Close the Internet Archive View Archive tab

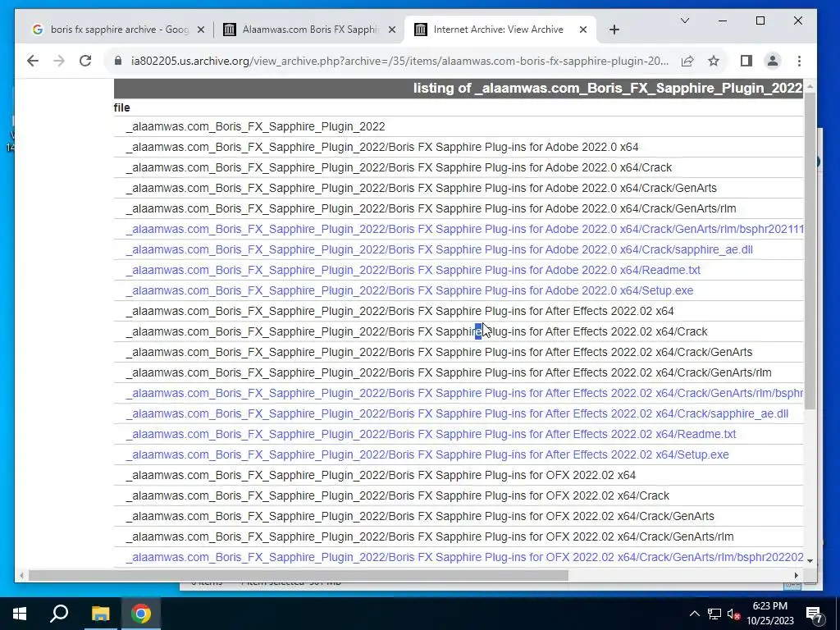[x=583, y=30]
